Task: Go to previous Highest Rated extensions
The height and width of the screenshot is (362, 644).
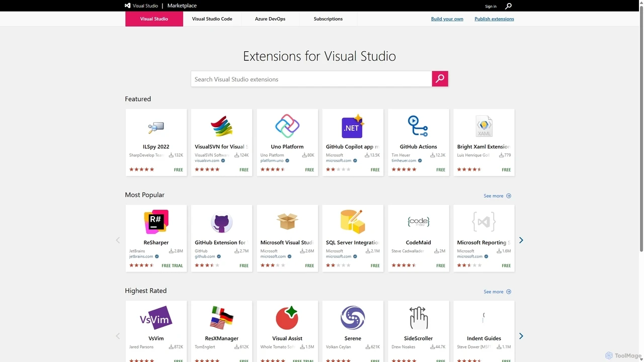Action: 118,336
